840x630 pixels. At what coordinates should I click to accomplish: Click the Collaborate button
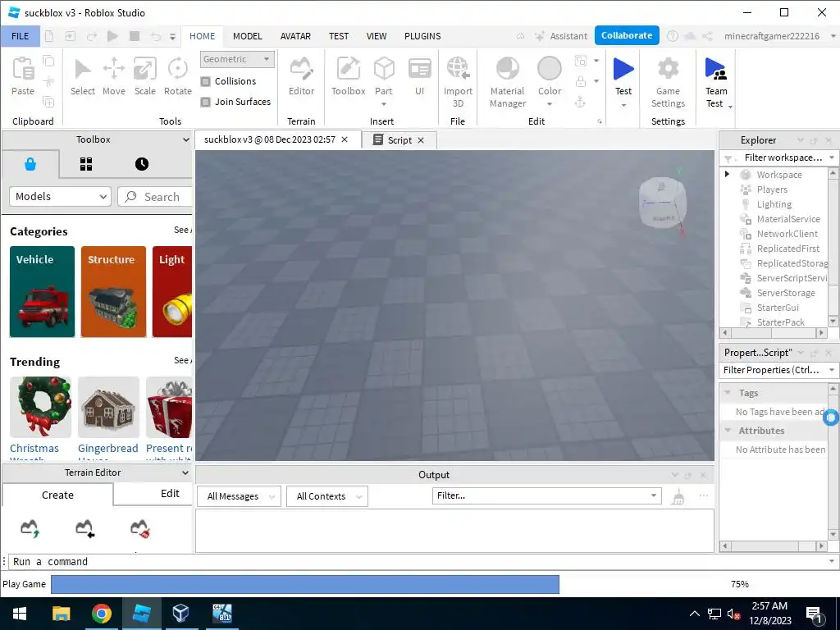627,35
